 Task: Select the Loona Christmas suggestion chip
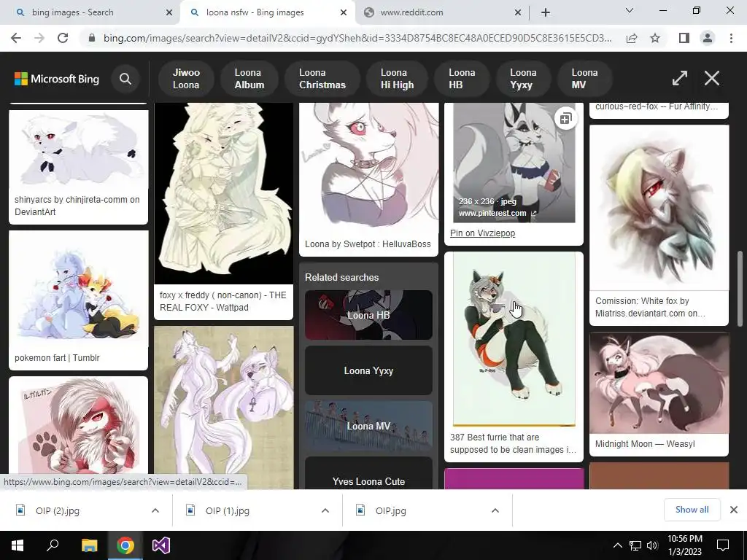pos(322,79)
